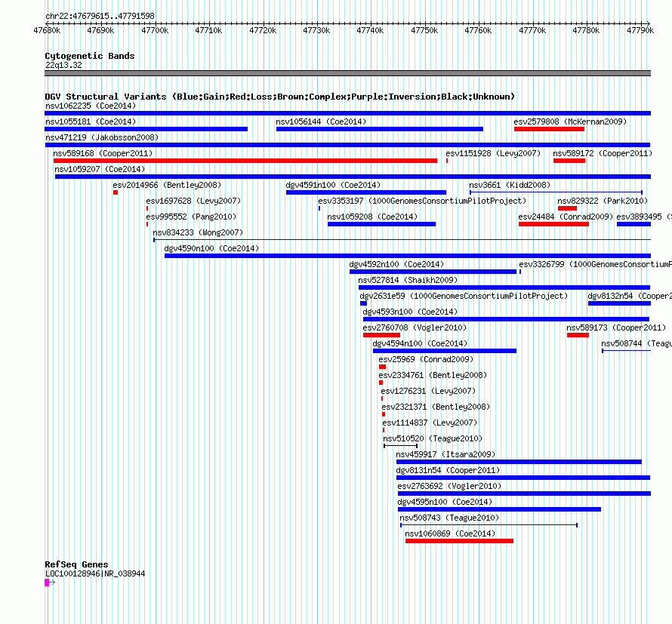The height and width of the screenshot is (624, 672).
Task: Open the LOC100128946|NR_038944 gene label
Action: click(x=95, y=574)
